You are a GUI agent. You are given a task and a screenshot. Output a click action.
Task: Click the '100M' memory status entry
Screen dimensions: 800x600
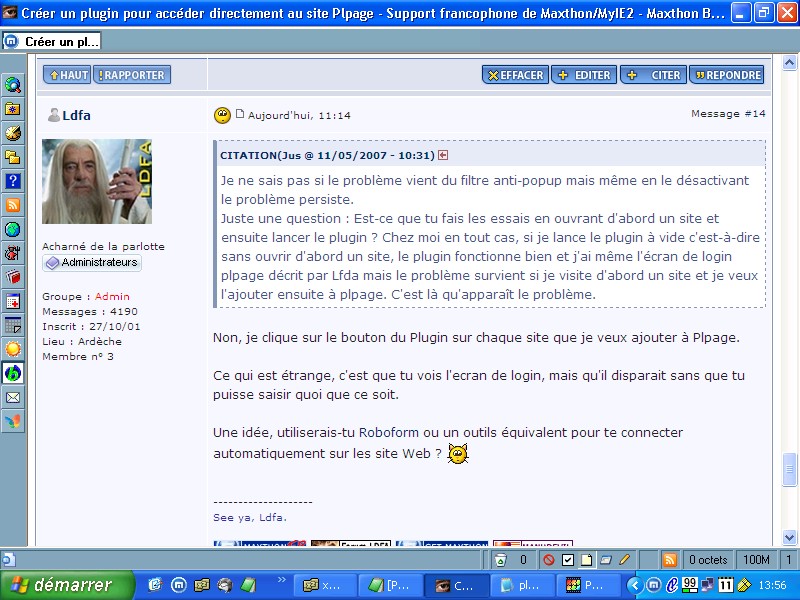[x=756, y=560]
